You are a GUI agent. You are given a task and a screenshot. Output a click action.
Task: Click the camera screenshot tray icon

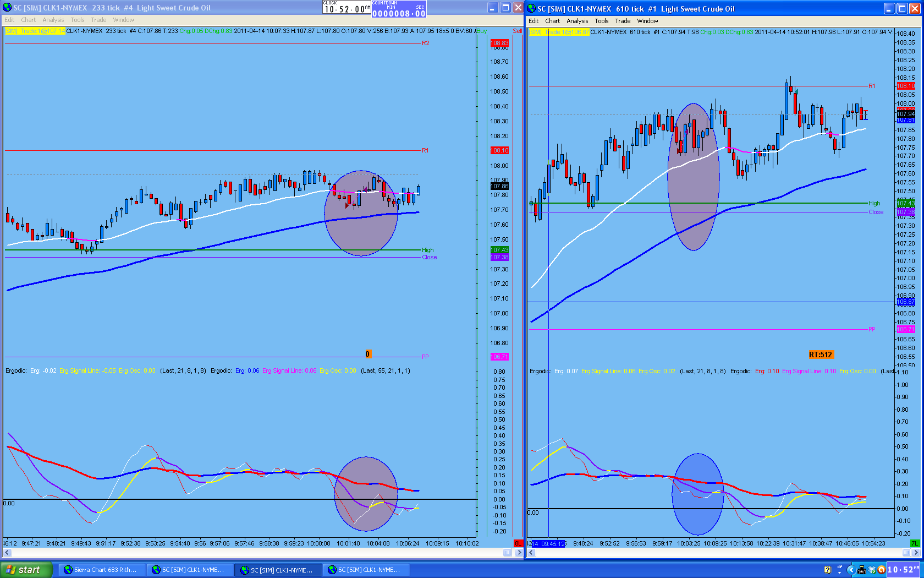click(862, 570)
